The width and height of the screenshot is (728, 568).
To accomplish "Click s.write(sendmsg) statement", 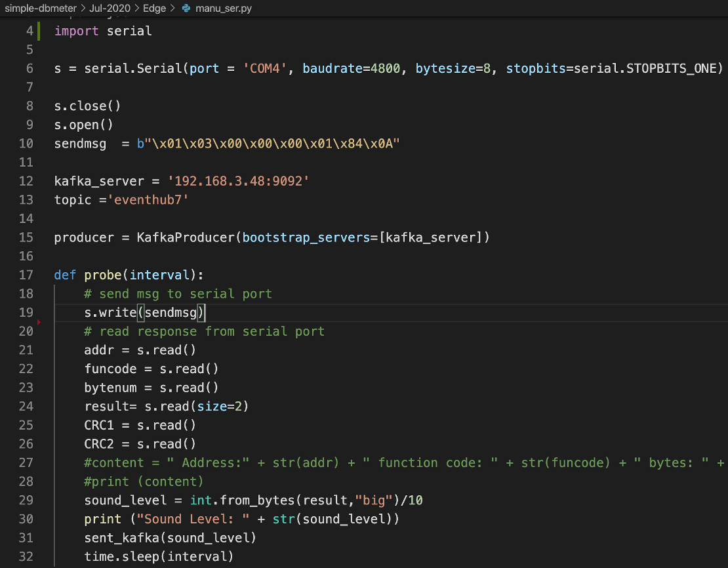I will (x=144, y=313).
